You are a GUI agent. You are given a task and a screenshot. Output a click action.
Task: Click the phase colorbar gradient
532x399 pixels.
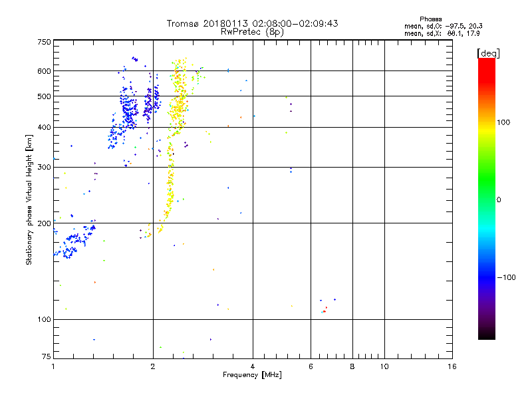click(x=487, y=199)
